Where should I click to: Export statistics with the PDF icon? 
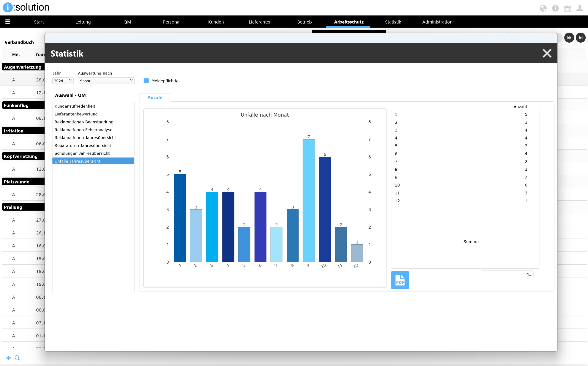tap(400, 280)
